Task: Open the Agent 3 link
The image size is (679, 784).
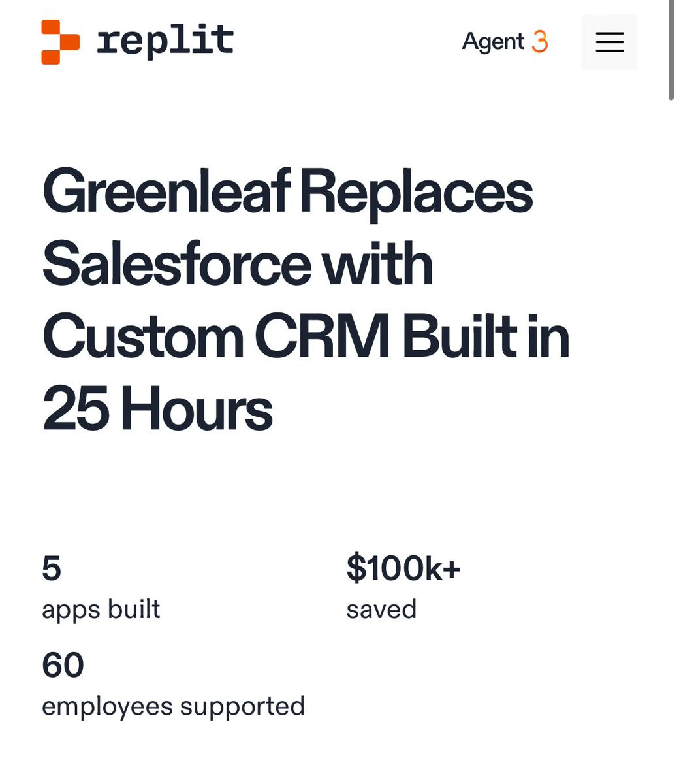Action: click(x=505, y=42)
